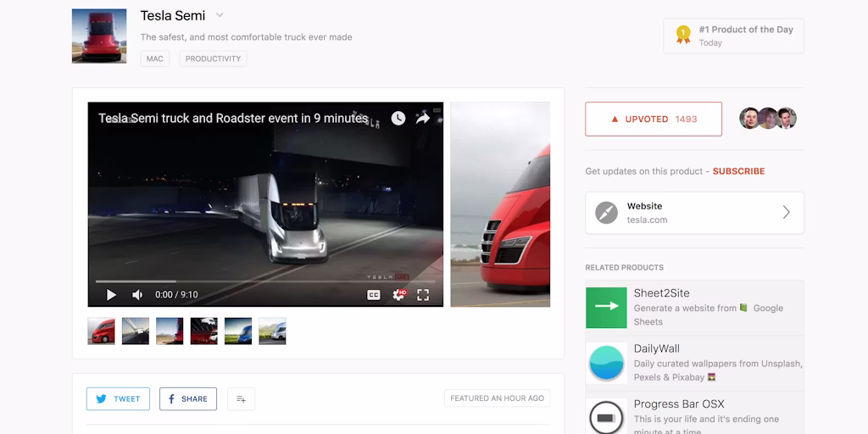Screen dimensions: 868x434
Task: Click the video share arrow icon
Action: pos(423,118)
